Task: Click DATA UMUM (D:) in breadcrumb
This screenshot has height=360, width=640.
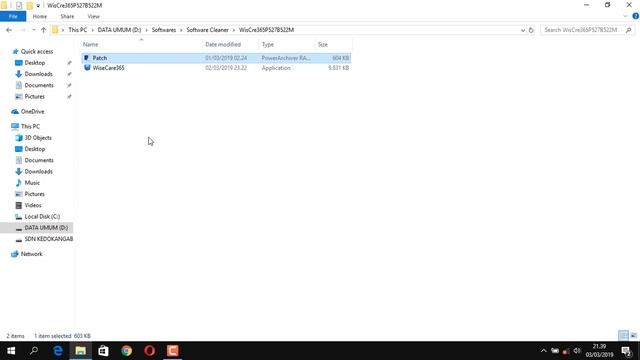Action: pos(119,30)
